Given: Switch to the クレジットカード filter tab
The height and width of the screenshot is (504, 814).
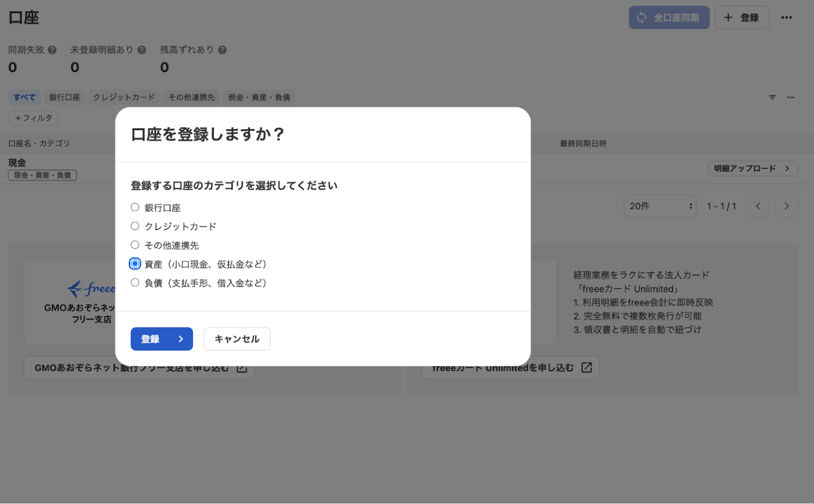Looking at the screenshot, I should 124,97.
